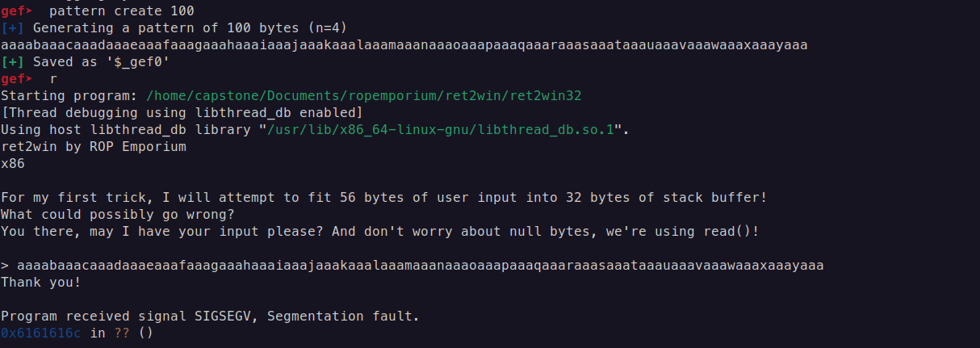Click the ret2win32 program file path
The width and height of the screenshot is (980, 348).
[364, 95]
